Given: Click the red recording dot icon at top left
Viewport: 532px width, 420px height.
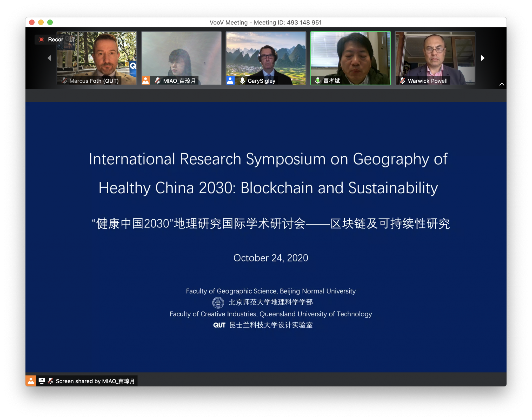Looking at the screenshot, I should pyautogui.click(x=41, y=40).
